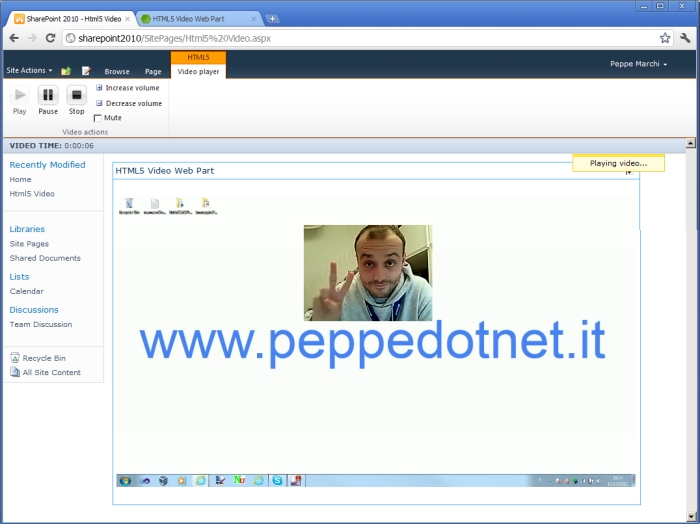Image resolution: width=700 pixels, height=524 pixels.
Task: Open the web part menu dropdown arrow
Action: click(629, 173)
